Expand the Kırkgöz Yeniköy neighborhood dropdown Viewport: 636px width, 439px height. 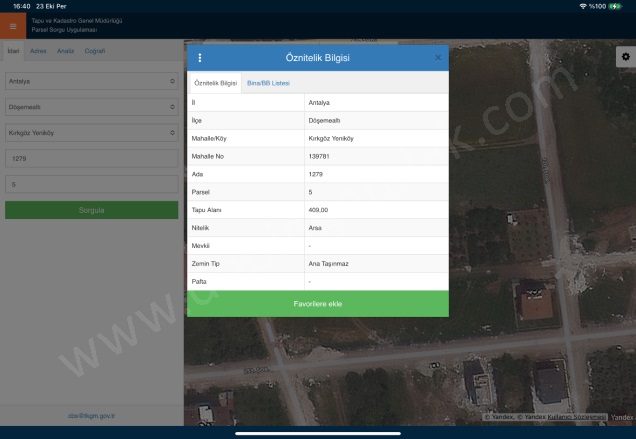[91, 132]
